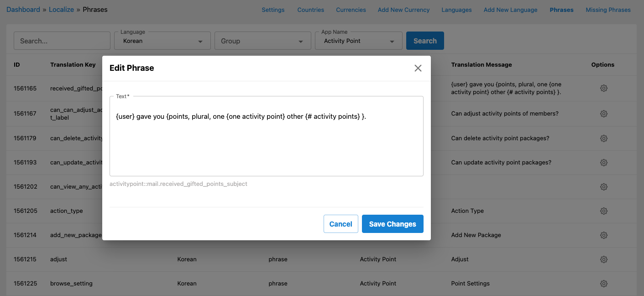644x296 pixels.
Task: Open options gear for Point Settings row
Action: click(x=603, y=284)
